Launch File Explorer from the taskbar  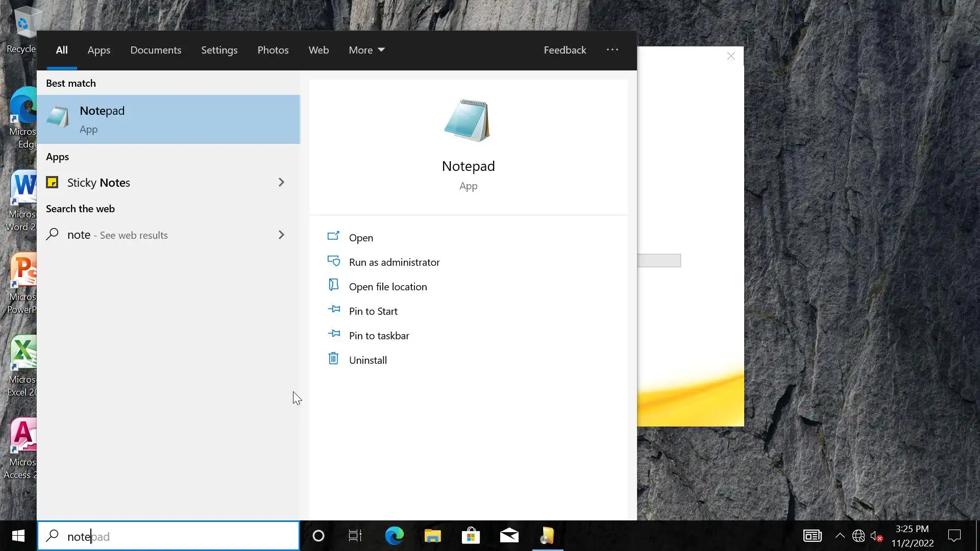(x=432, y=536)
